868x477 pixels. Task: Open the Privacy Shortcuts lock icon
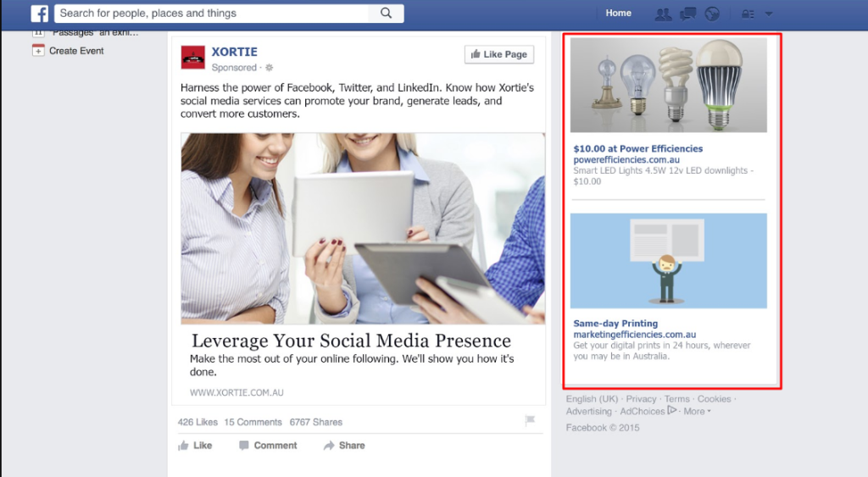click(748, 14)
